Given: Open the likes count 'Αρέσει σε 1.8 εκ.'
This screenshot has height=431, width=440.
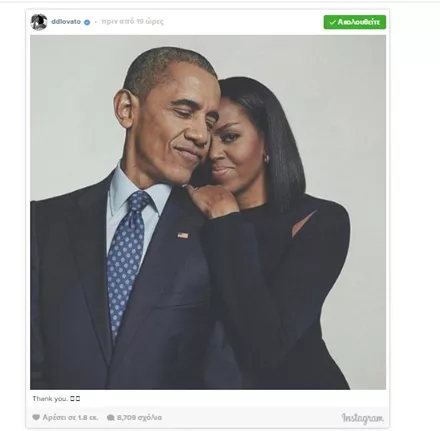Looking at the screenshot, I should [70, 417].
